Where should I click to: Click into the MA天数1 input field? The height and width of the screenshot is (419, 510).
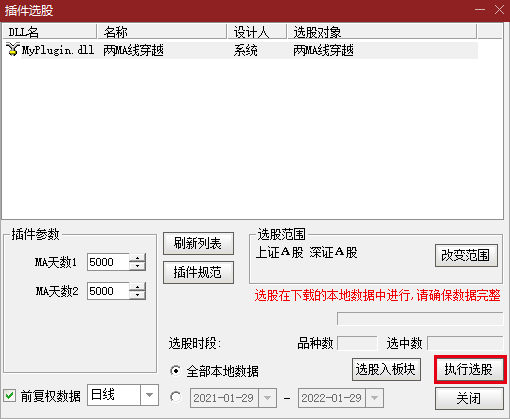click(x=108, y=262)
